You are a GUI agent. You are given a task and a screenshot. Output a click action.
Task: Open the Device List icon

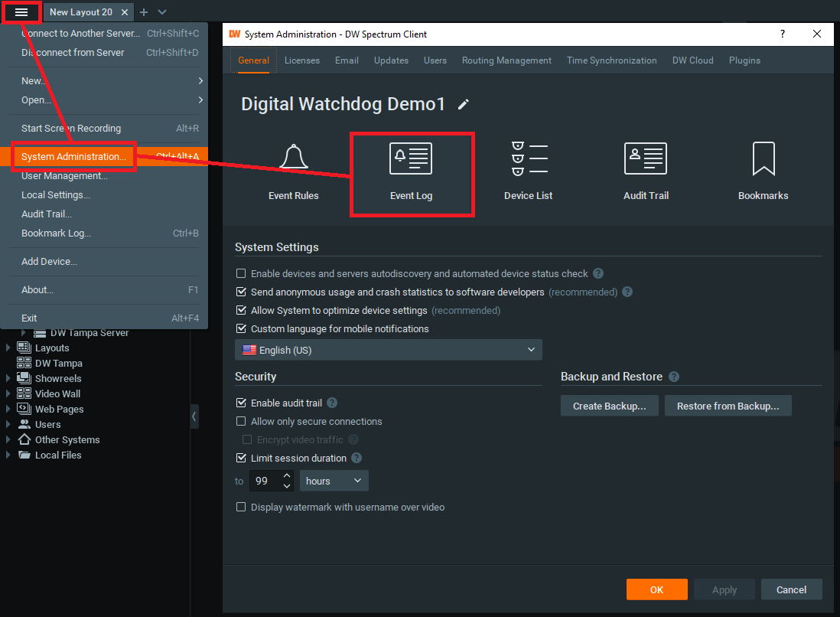tap(528, 158)
